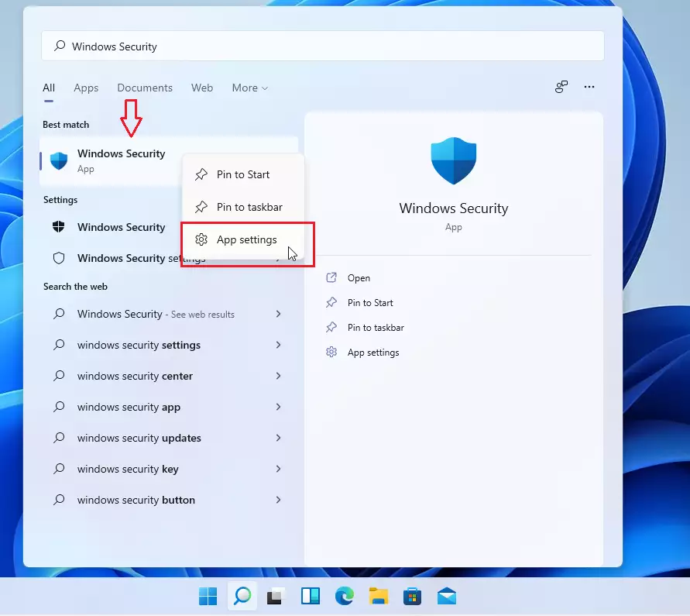
Task: Click App settings in preview pane
Action: pos(373,353)
